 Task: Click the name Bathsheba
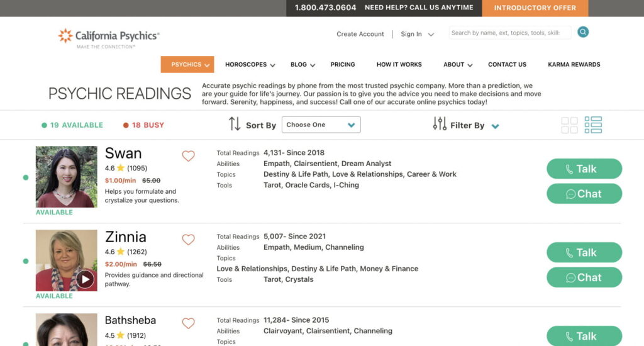(x=130, y=320)
